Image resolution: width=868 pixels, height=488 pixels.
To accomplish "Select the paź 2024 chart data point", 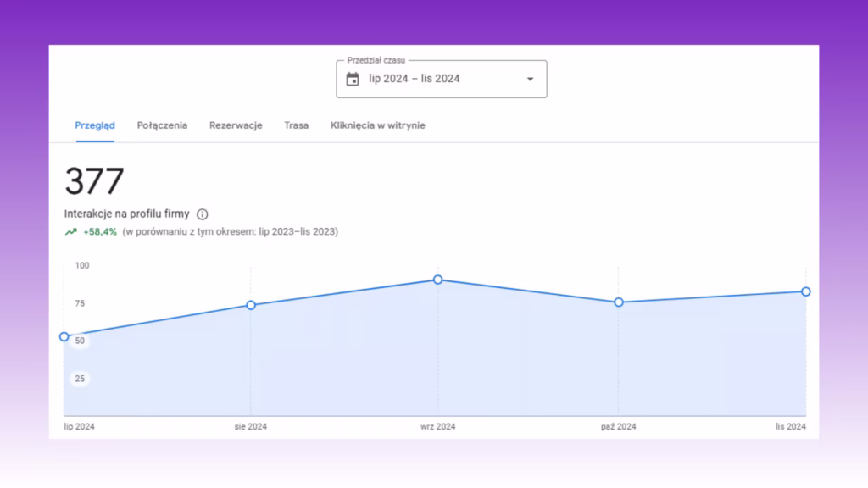I will point(619,302).
